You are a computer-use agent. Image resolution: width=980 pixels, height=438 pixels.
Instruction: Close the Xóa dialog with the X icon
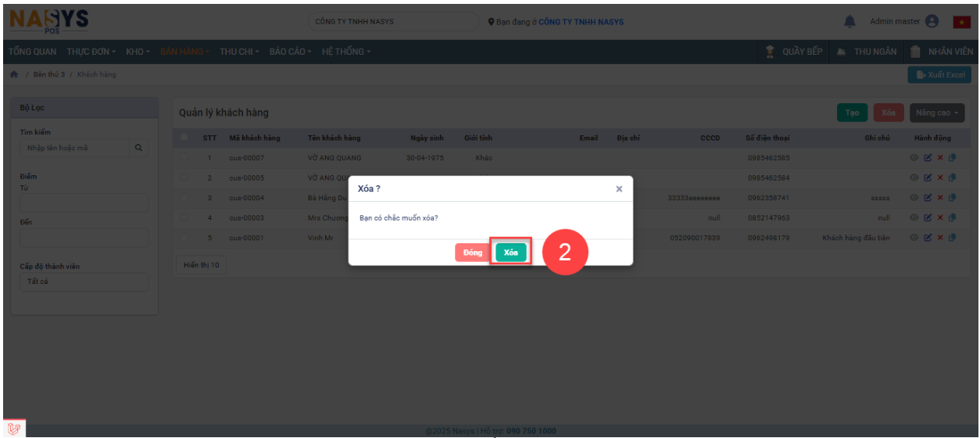click(x=619, y=189)
